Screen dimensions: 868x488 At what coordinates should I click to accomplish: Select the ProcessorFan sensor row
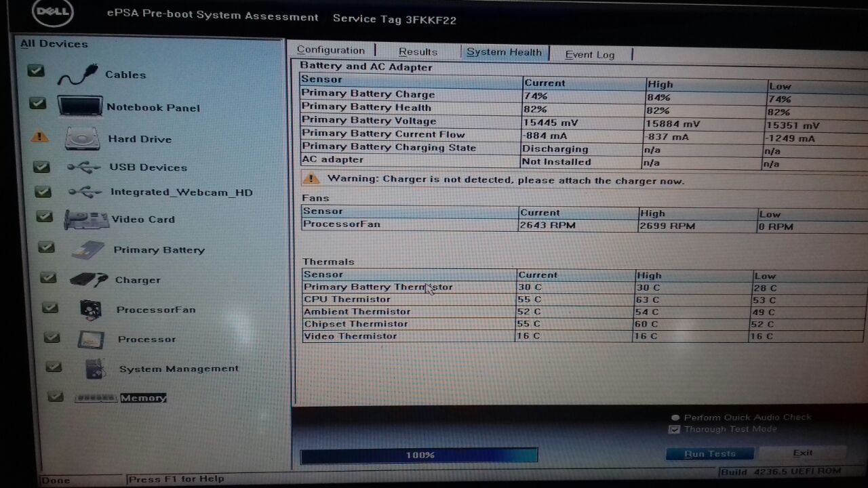point(585,225)
